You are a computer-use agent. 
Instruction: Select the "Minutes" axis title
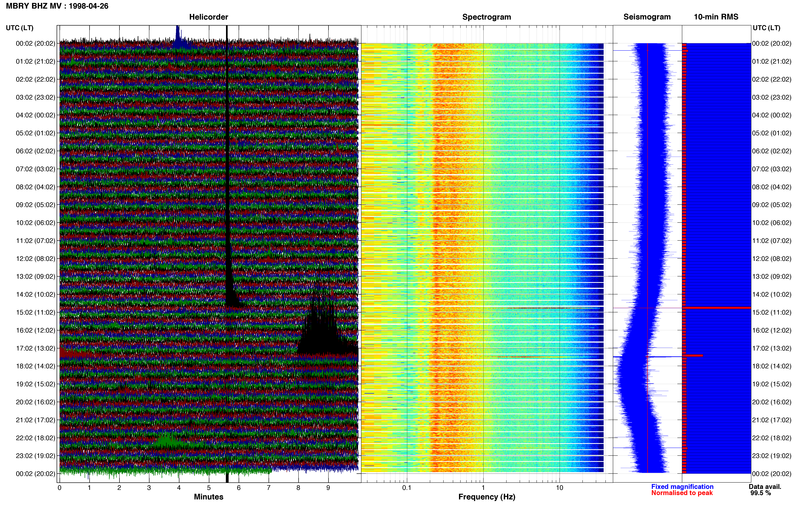(x=209, y=497)
